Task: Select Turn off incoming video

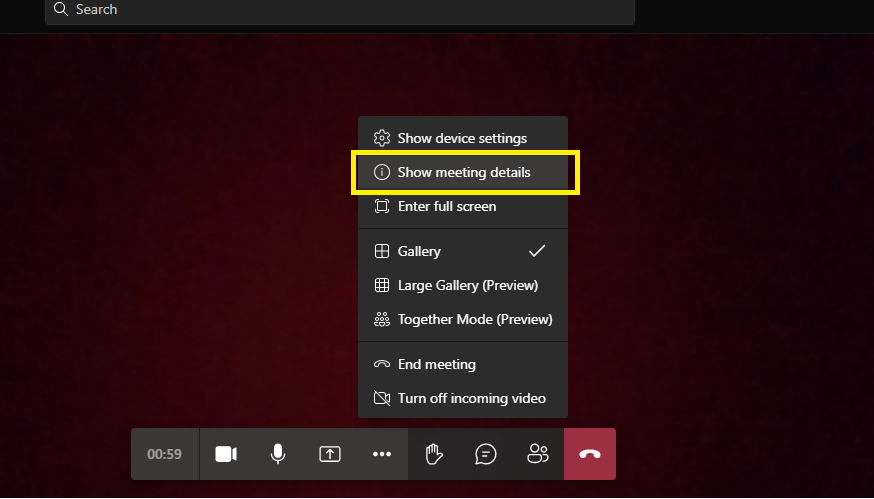Action: (x=463, y=399)
